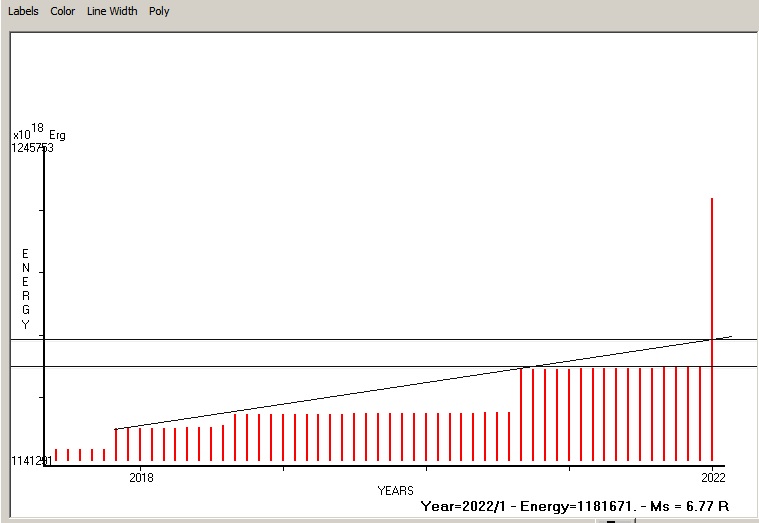The height and width of the screenshot is (523, 759).
Task: Open the Line Width menu
Action: pyautogui.click(x=112, y=11)
